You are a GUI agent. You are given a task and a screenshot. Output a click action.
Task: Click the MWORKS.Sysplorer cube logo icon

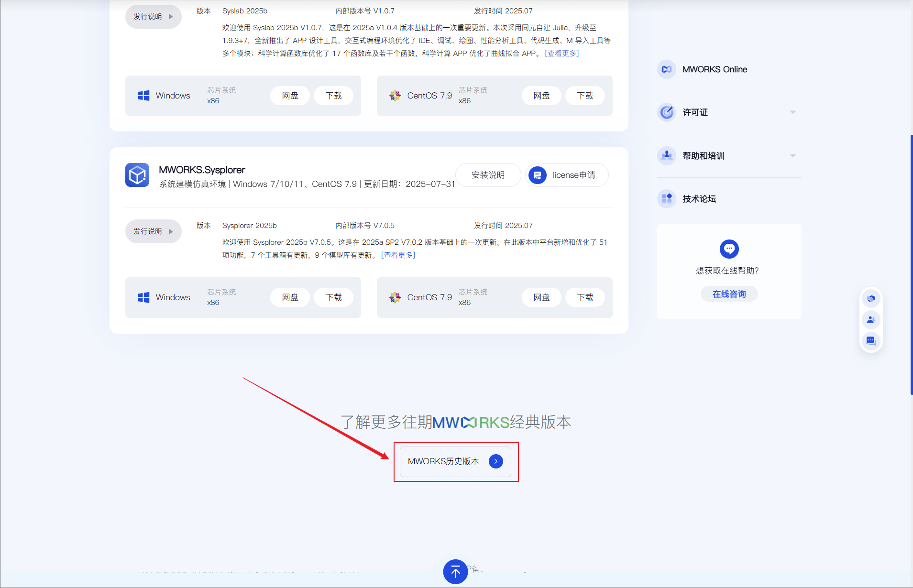pyautogui.click(x=137, y=175)
